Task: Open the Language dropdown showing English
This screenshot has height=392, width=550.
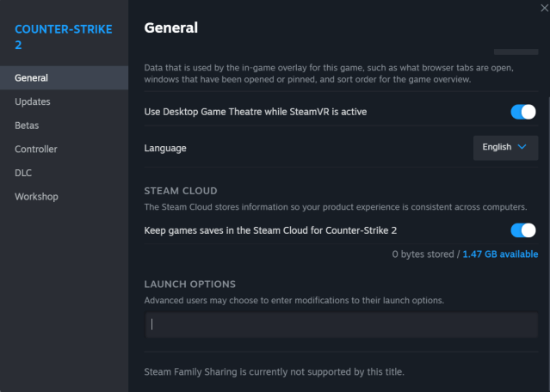Action: point(505,148)
